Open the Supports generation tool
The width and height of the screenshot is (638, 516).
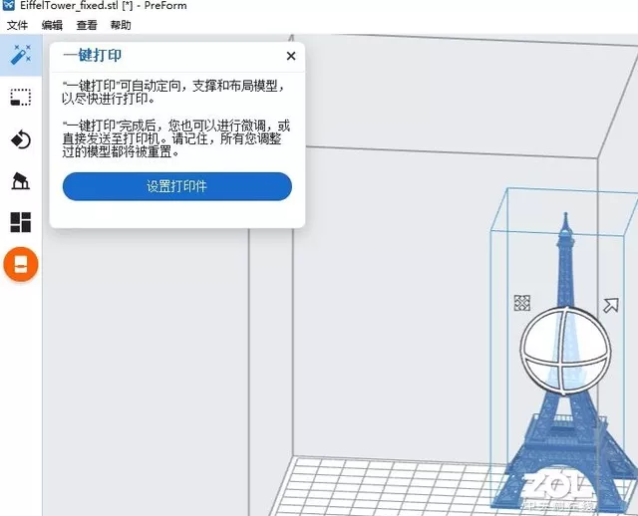coord(20,181)
